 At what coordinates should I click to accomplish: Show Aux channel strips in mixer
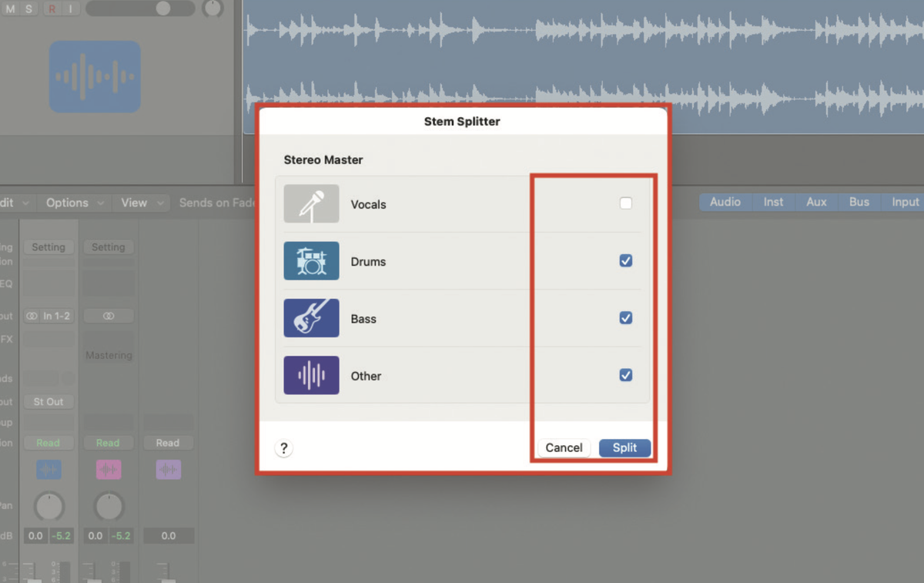point(816,202)
